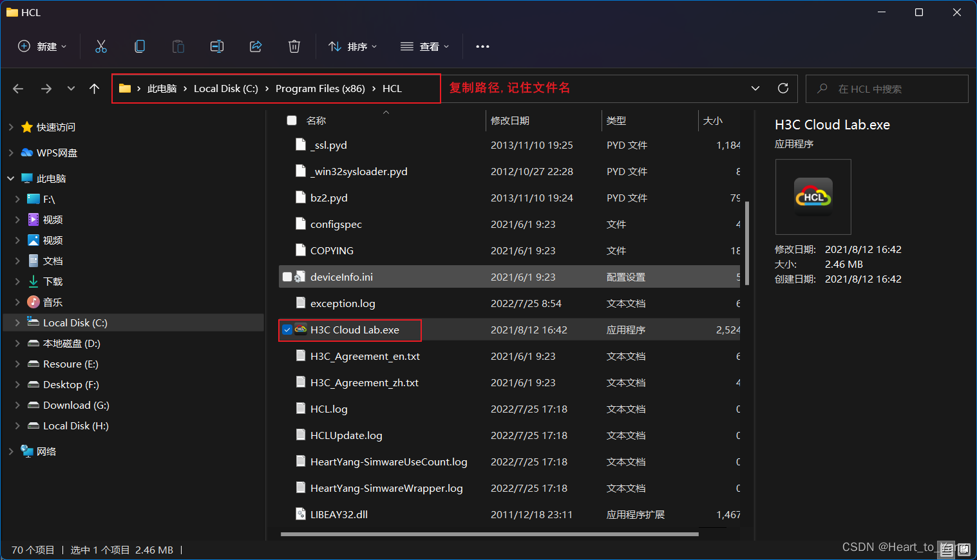The width and height of the screenshot is (977, 560).
Task: Select 本地磁盘 (D:) in sidebar
Action: coord(71,343)
